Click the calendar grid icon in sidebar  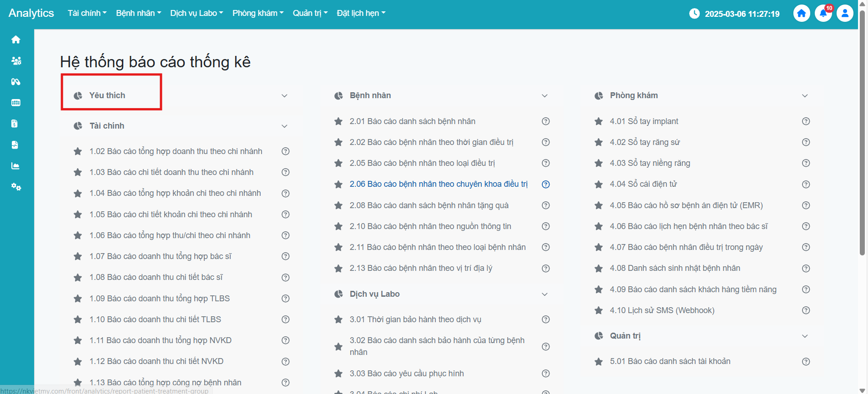tap(16, 103)
